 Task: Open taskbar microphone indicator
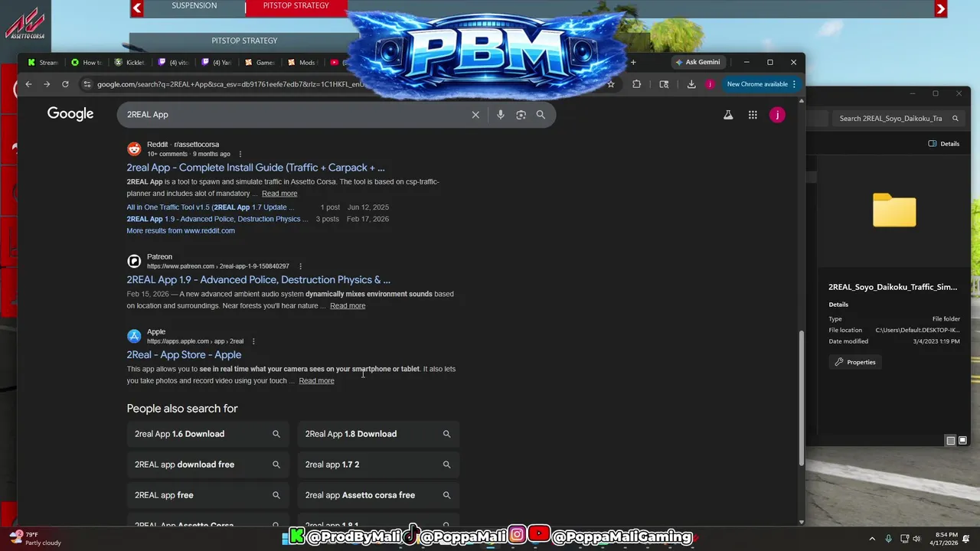888,539
